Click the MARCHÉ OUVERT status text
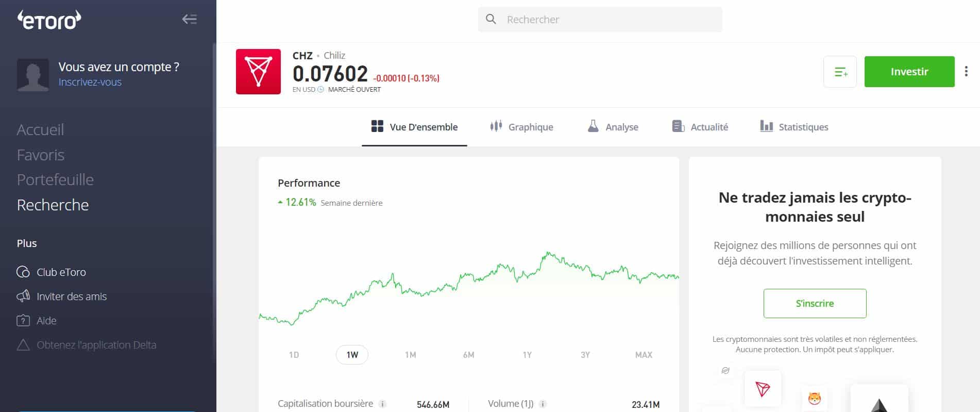Viewport: 980px width, 412px height. (x=354, y=89)
